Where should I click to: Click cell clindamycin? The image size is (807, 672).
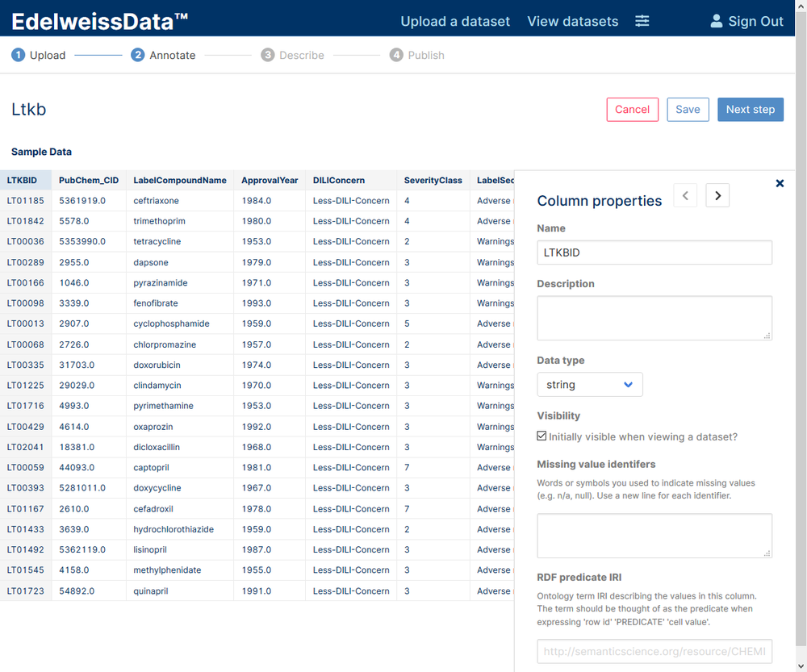click(x=180, y=386)
